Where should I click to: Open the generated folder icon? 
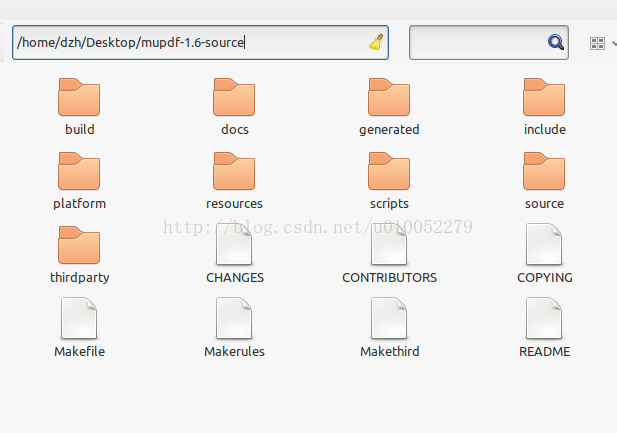pos(389,97)
